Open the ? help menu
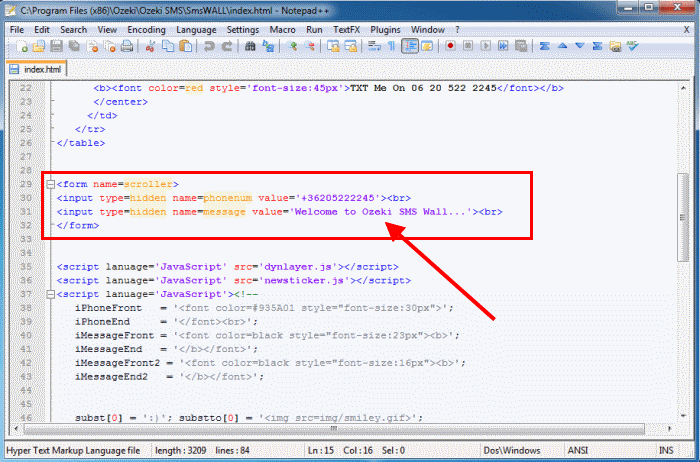This screenshot has height=462, width=700. click(x=457, y=30)
